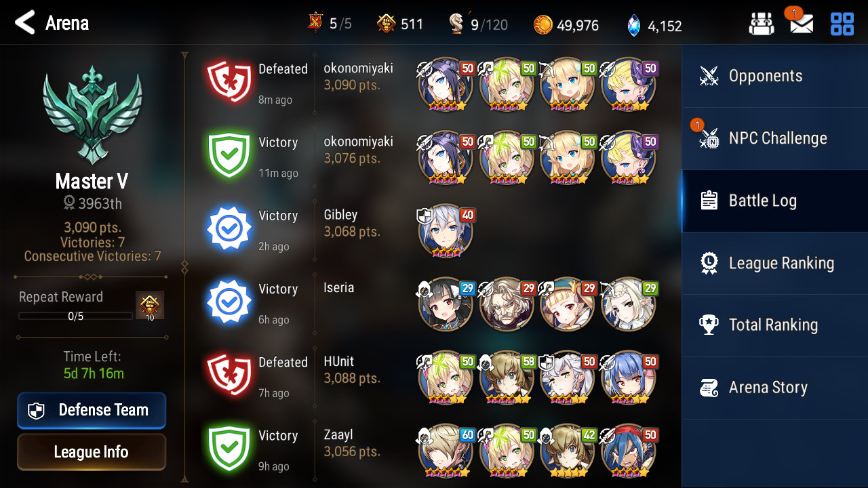Tap the Repeat Reward progress bar
The width and height of the screenshot is (868, 488).
click(75, 316)
